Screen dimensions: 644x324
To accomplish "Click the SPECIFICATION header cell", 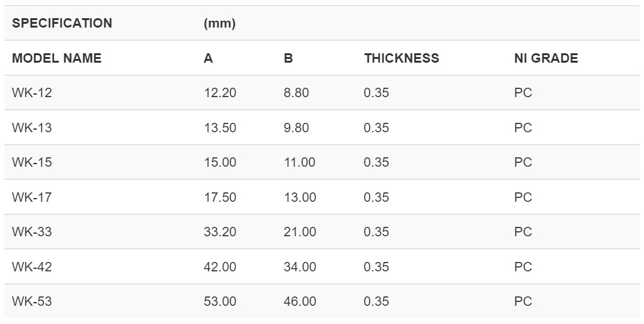I will click(62, 23).
